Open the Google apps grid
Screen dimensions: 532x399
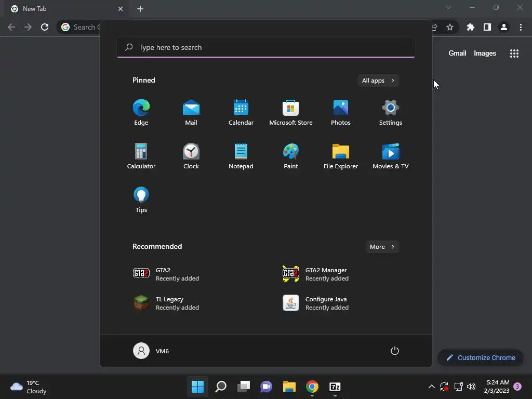coord(514,54)
